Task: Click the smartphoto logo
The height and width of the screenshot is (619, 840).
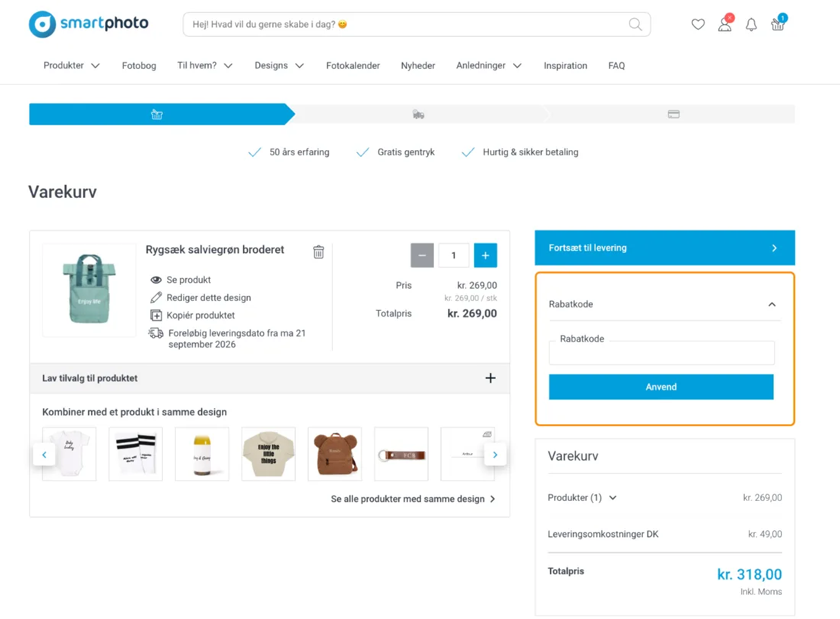Action: (89, 24)
